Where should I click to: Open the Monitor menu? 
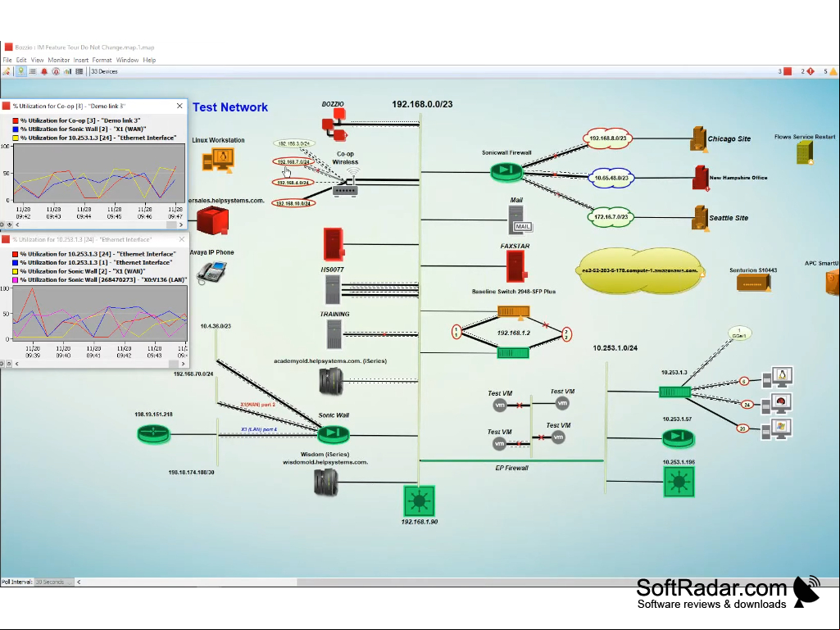58,60
